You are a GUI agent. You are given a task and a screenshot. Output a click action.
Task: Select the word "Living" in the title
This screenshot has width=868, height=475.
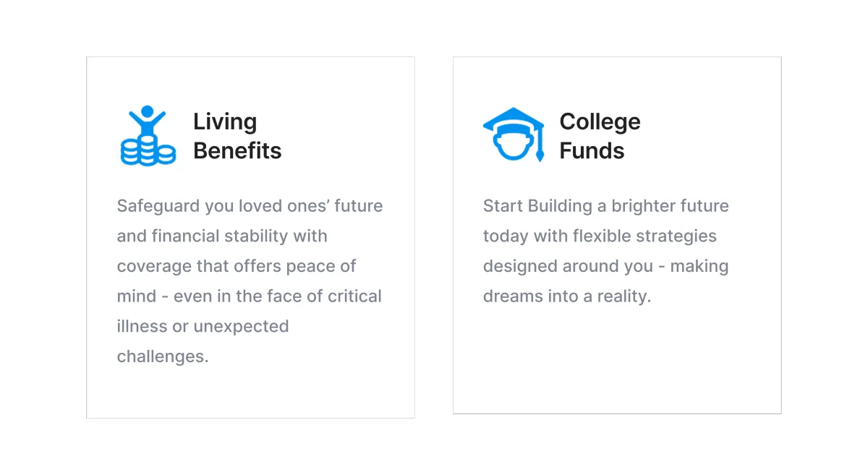[x=225, y=122]
